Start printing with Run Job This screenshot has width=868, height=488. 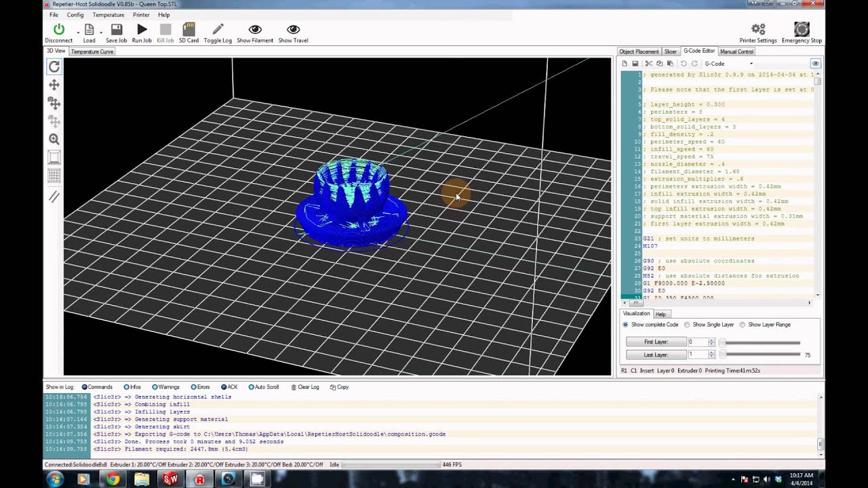click(x=142, y=29)
